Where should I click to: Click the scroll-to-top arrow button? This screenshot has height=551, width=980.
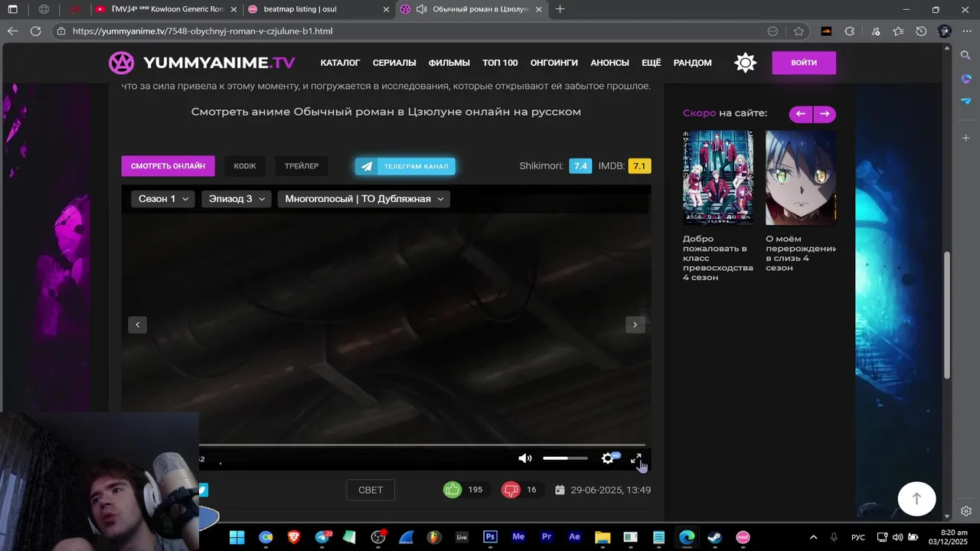pyautogui.click(x=916, y=499)
